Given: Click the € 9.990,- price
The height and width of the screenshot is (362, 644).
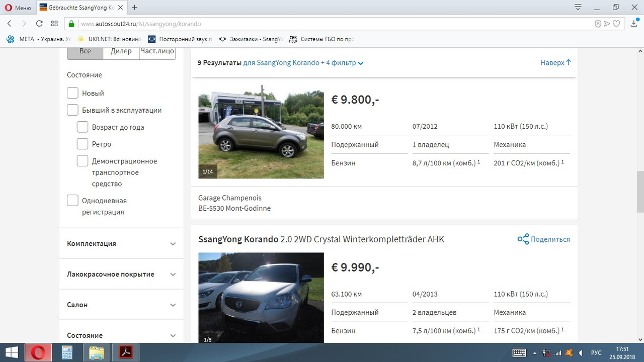Looking at the screenshot, I should click(x=355, y=267).
